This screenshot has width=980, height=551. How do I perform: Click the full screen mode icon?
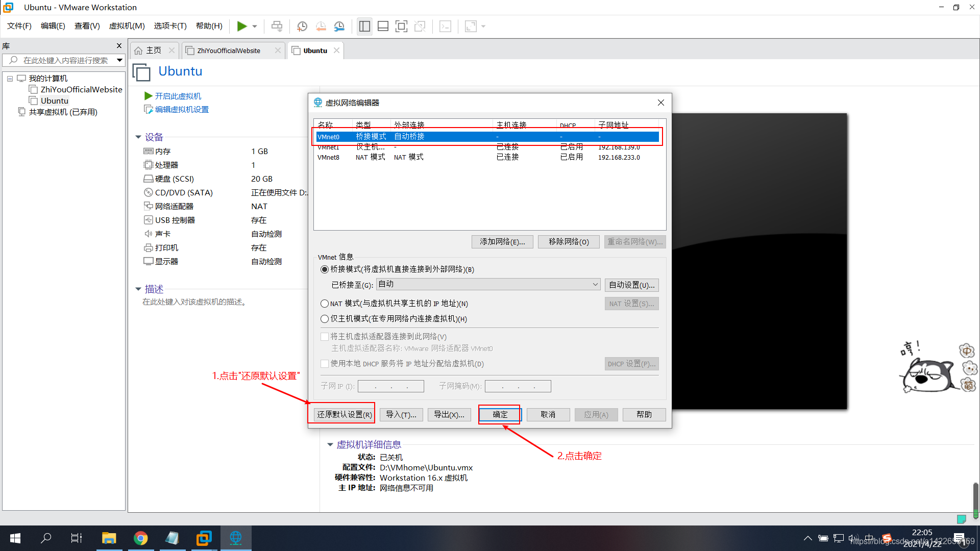point(402,26)
